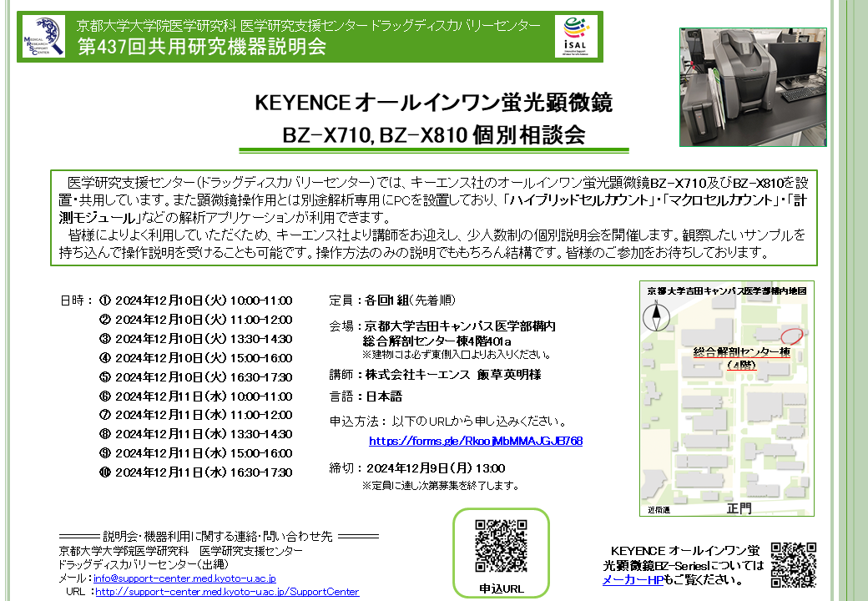Screen dimensions: 868x601
Task: Click the compass icon on campus map
Action: click(x=656, y=316)
